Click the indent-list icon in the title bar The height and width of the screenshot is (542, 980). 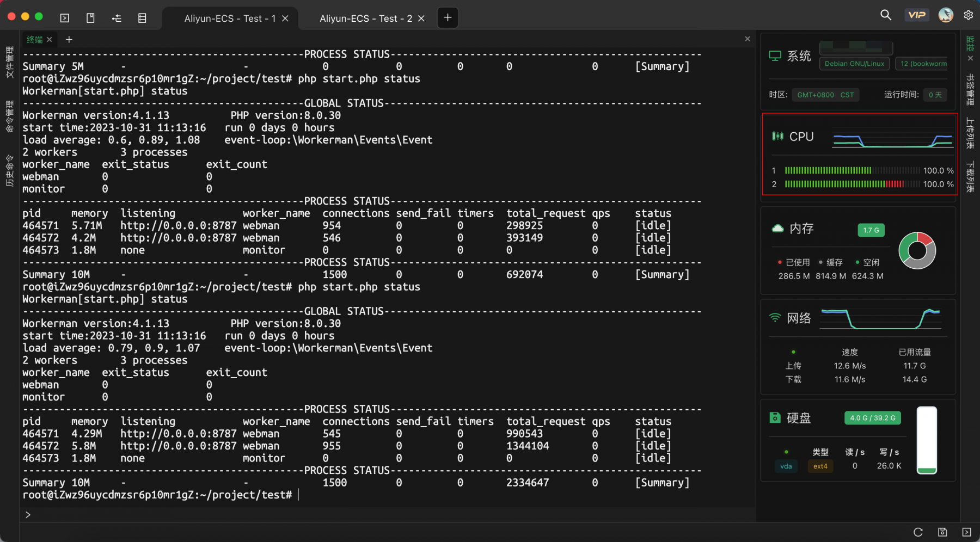(x=117, y=18)
